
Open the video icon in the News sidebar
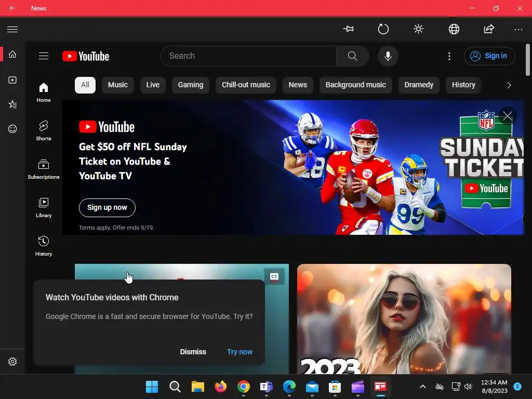click(x=12, y=80)
